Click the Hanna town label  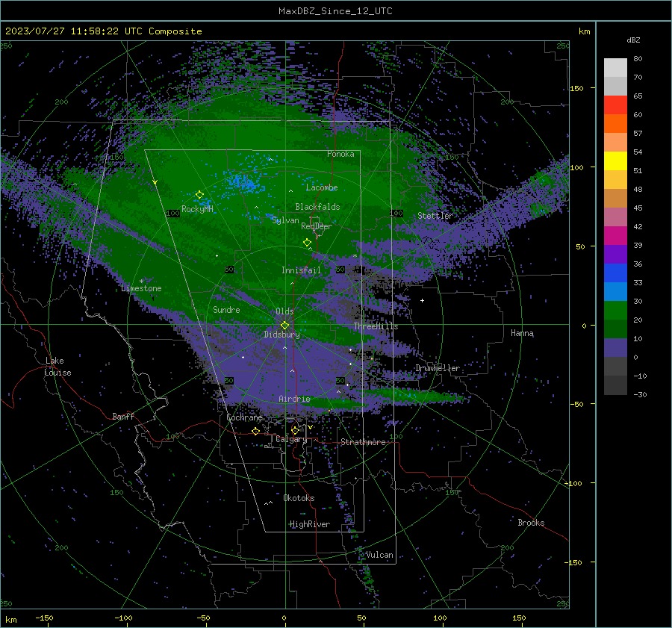(522, 333)
